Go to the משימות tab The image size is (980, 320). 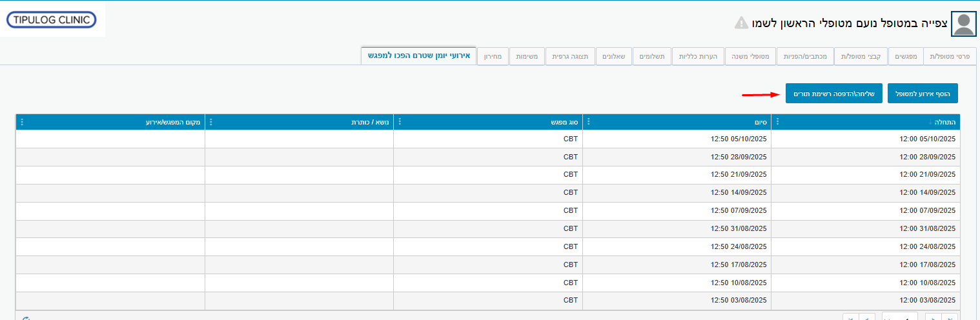[527, 57]
